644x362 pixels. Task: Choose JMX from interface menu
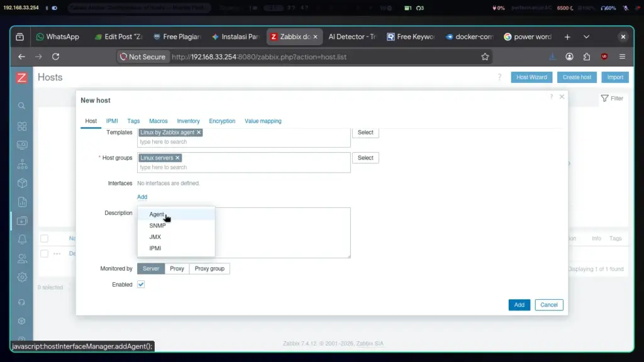[176, 237]
